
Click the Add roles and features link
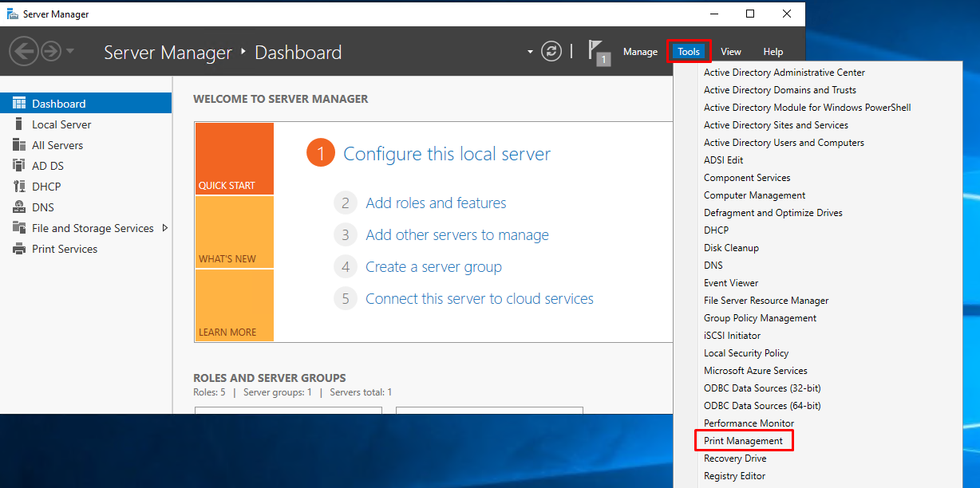[x=435, y=203]
